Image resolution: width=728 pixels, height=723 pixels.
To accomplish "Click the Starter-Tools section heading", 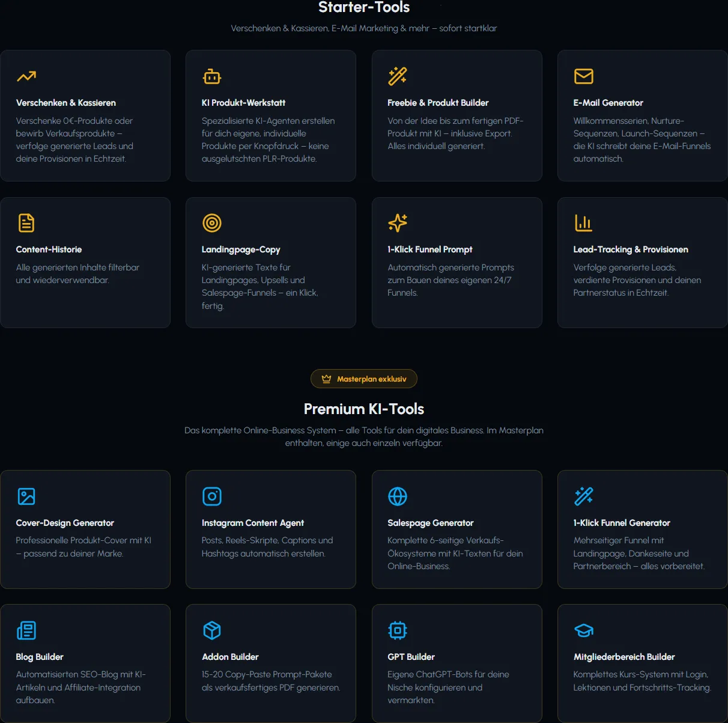I will pyautogui.click(x=364, y=7).
